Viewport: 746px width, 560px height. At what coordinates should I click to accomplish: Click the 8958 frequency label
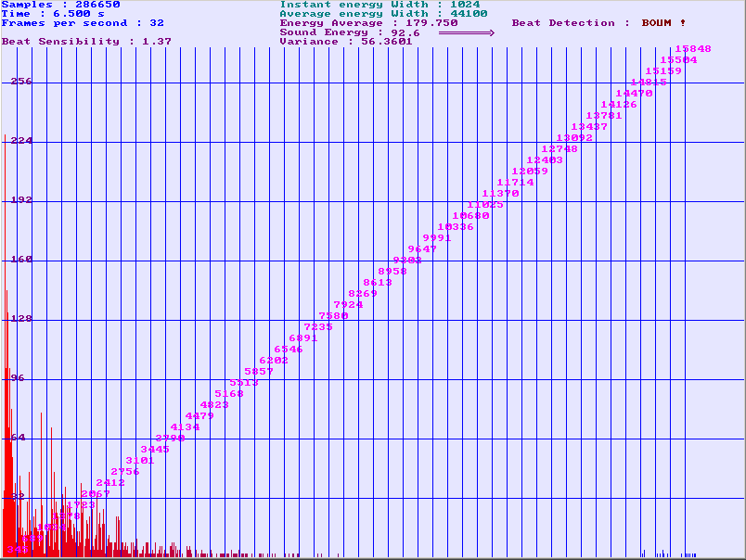point(392,272)
